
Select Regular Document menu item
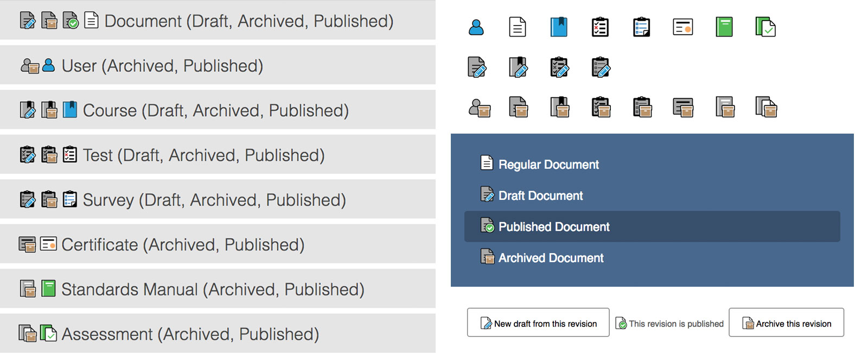click(x=548, y=165)
